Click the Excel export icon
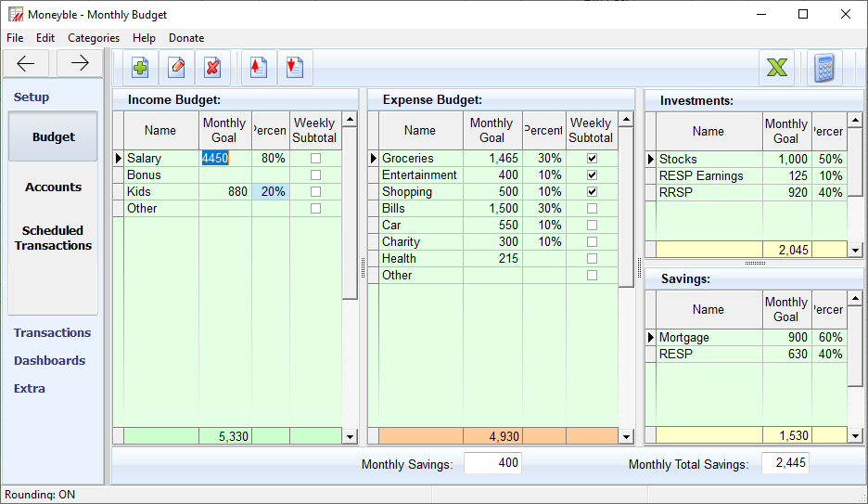868x504 pixels. coord(777,68)
